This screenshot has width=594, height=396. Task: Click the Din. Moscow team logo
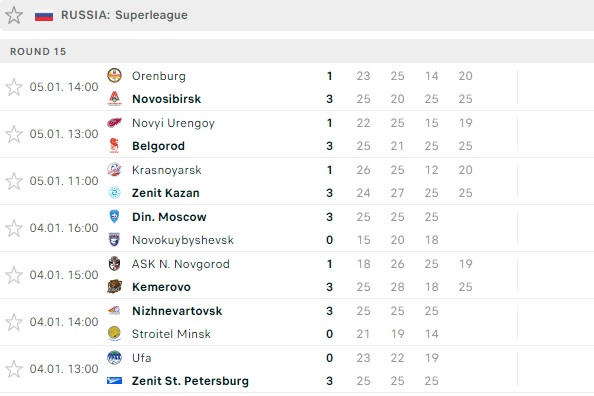[x=114, y=217]
